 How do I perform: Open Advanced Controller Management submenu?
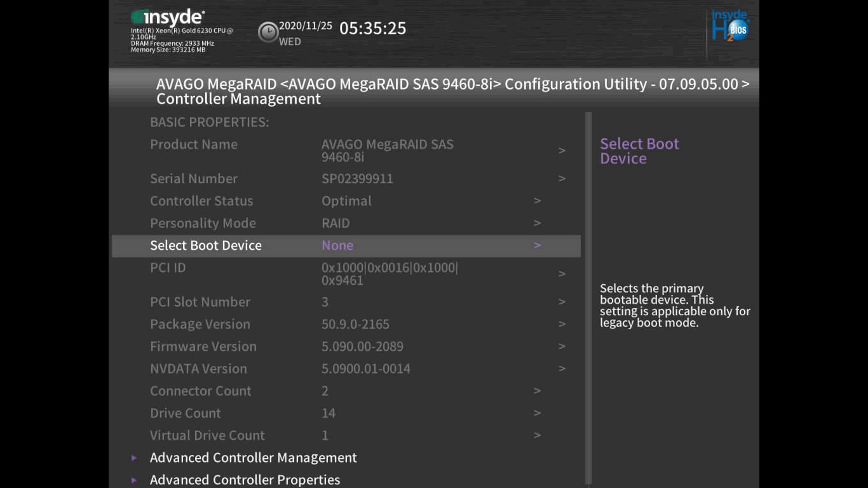pyautogui.click(x=253, y=458)
